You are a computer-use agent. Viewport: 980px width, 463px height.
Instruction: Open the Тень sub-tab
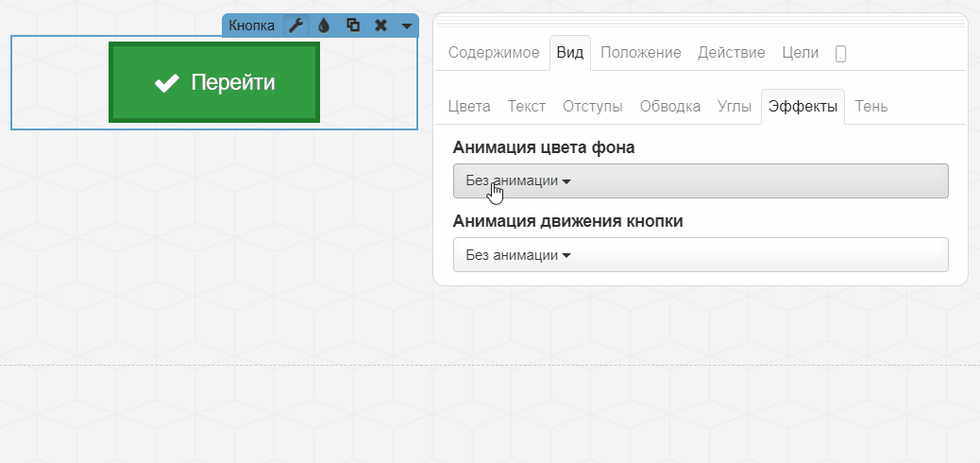[x=871, y=107]
